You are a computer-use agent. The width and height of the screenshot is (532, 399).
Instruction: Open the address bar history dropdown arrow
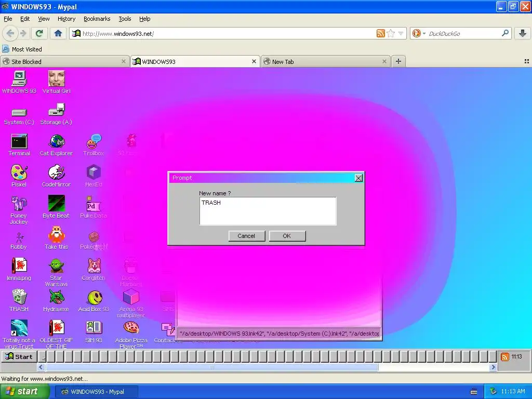pos(401,33)
